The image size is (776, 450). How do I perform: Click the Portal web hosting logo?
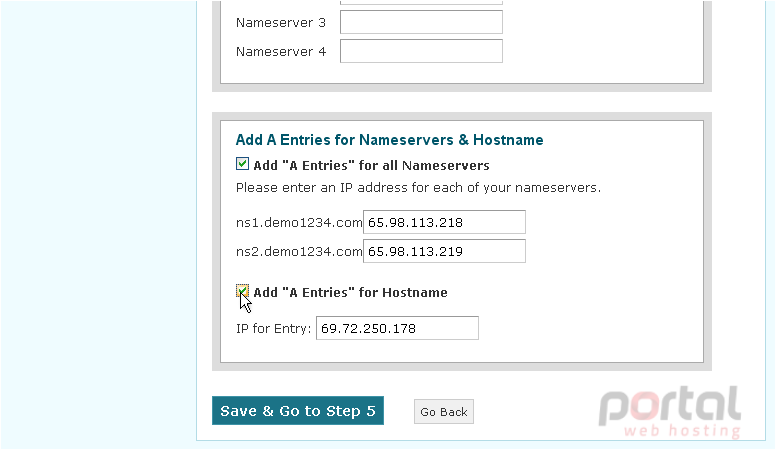[x=670, y=412]
